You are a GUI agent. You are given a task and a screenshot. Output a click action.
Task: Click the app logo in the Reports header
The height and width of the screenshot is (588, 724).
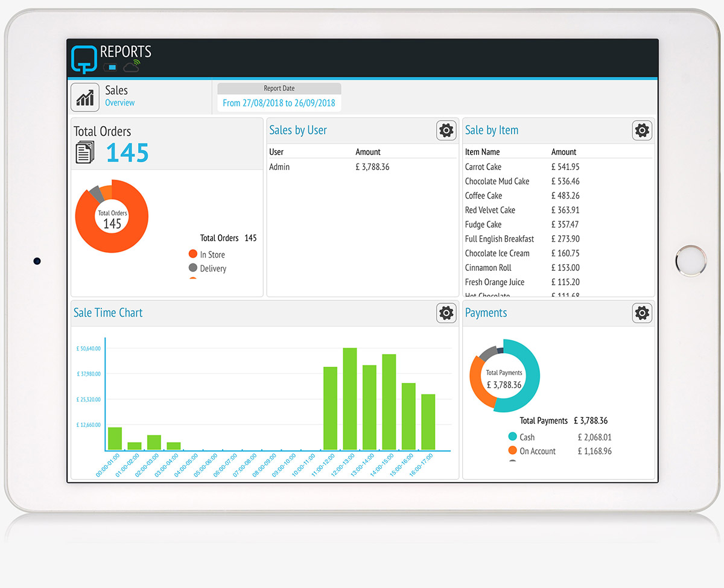tap(84, 59)
